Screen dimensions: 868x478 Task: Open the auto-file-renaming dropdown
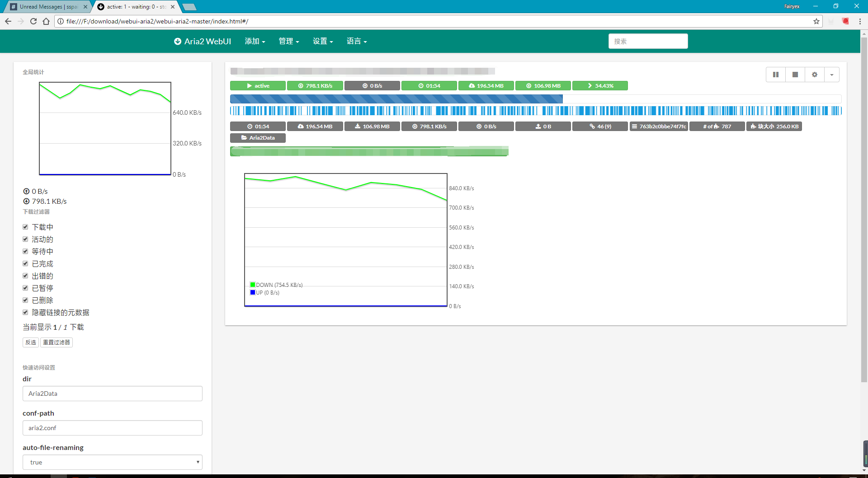(x=112, y=462)
